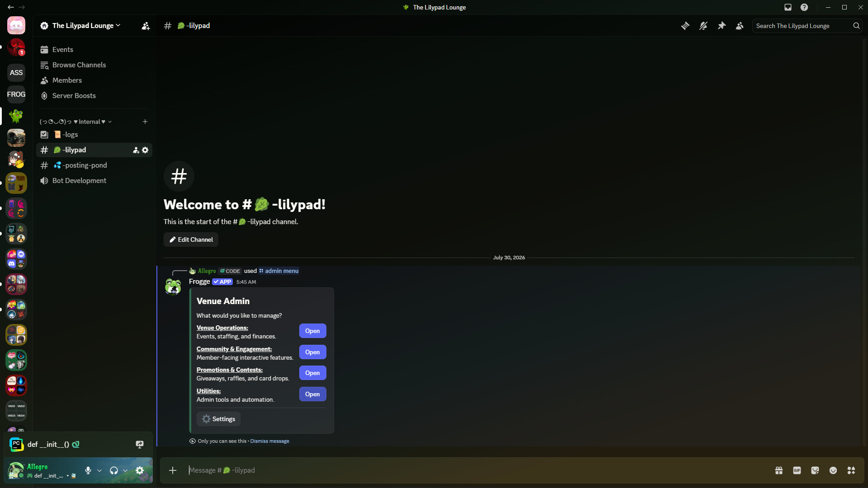
Task: Open Promotions & Contests section
Action: pos(312,373)
